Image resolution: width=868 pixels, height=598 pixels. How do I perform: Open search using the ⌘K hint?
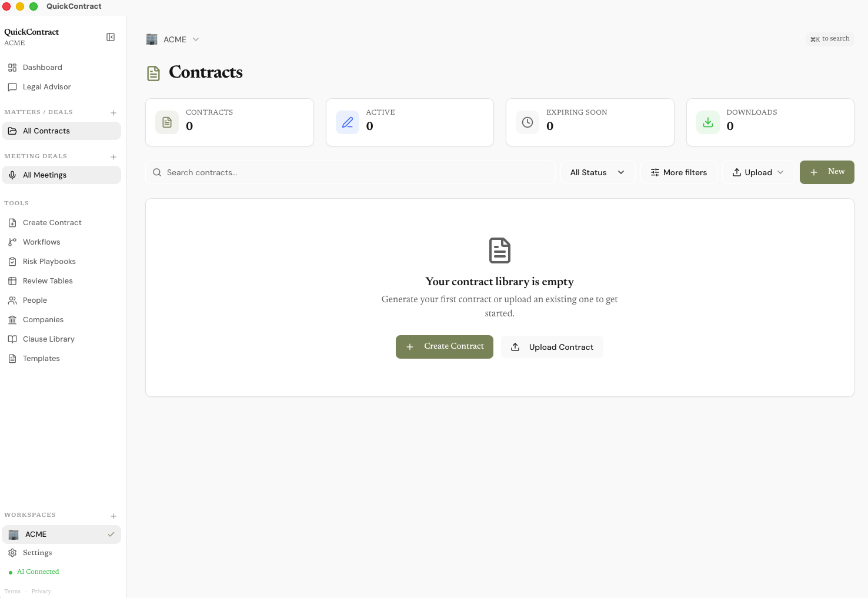click(830, 39)
